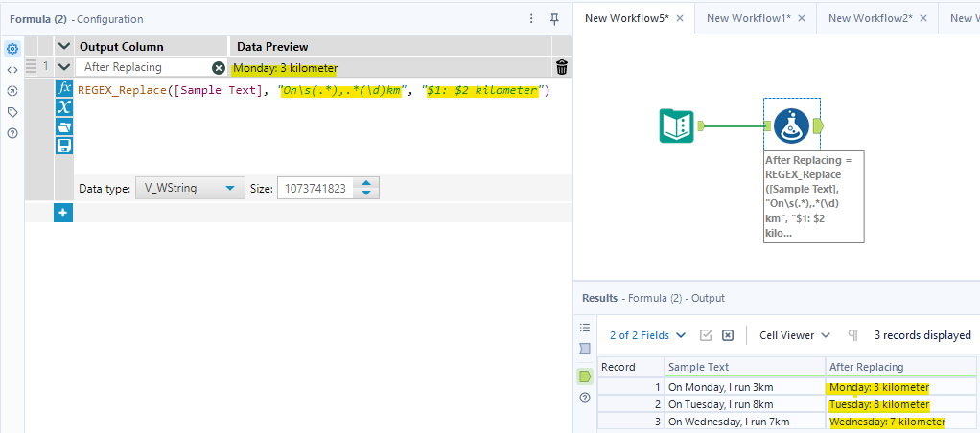Grab the expression row reorder handle
Screen dimensions: 980x433
(32, 65)
